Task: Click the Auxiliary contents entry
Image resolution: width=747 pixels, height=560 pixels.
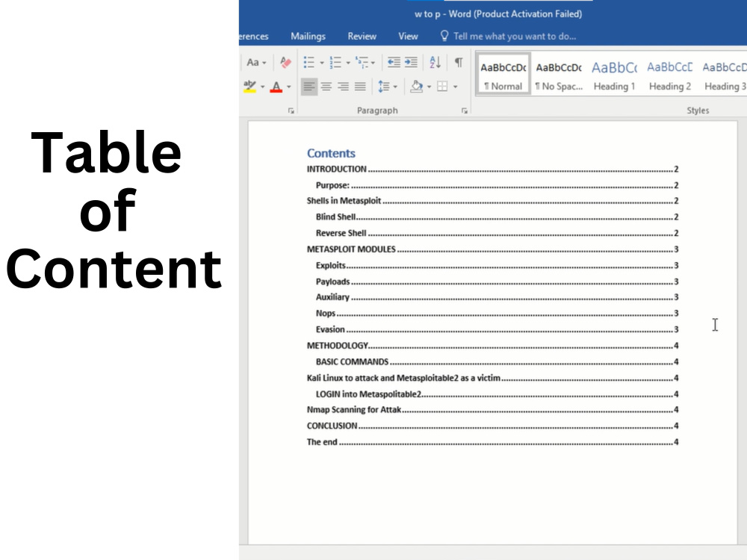Action: 497,296
